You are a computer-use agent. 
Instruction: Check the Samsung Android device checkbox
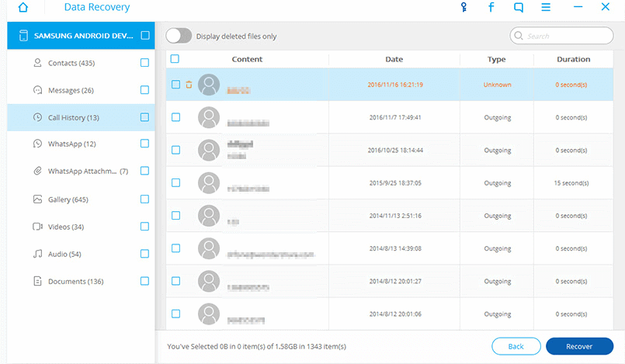pos(145,36)
